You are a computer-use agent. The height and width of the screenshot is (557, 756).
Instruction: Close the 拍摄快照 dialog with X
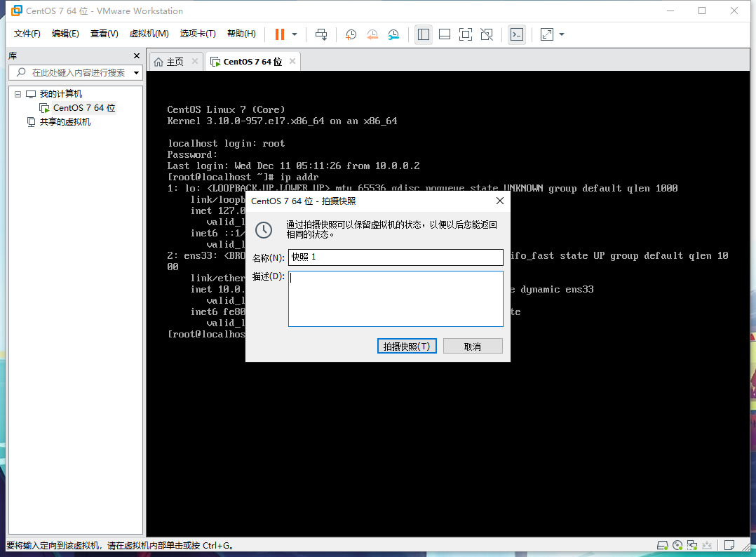pos(500,201)
